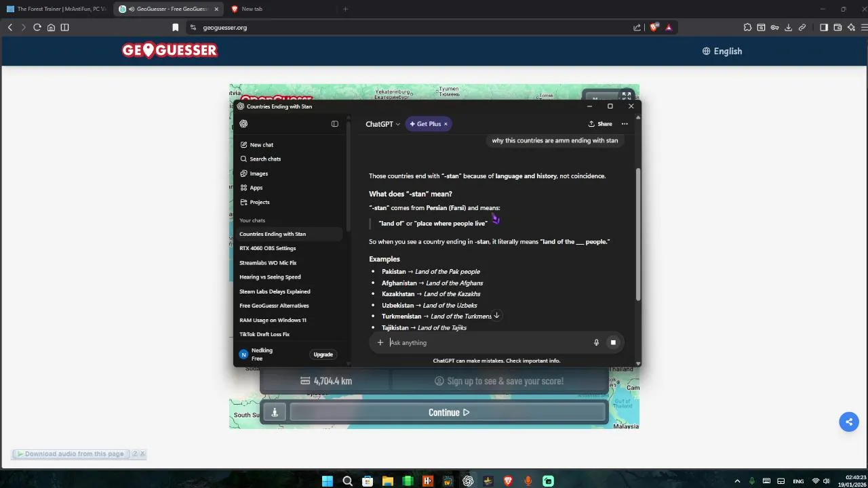This screenshot has width=868, height=488.
Task: Open the browser downloads icon
Action: (788, 27)
